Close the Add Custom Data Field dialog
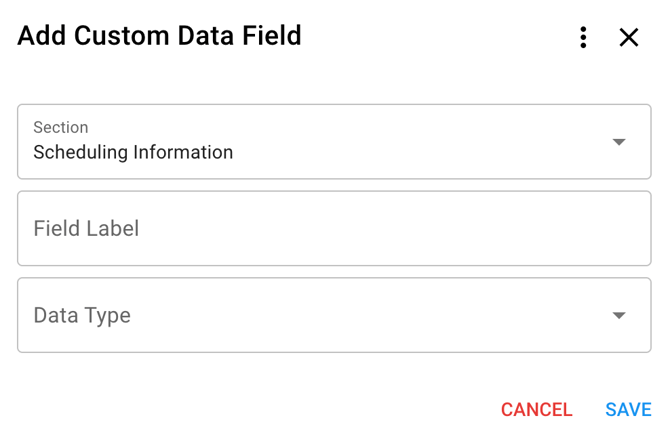 tap(629, 38)
